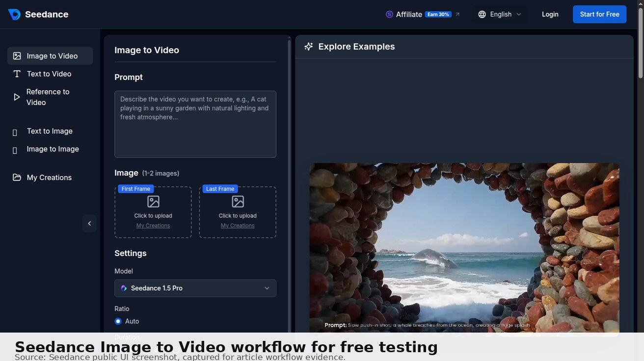The height and width of the screenshot is (361, 644).
Task: Open the Image to Video sidebar item
Action: click(x=50, y=56)
